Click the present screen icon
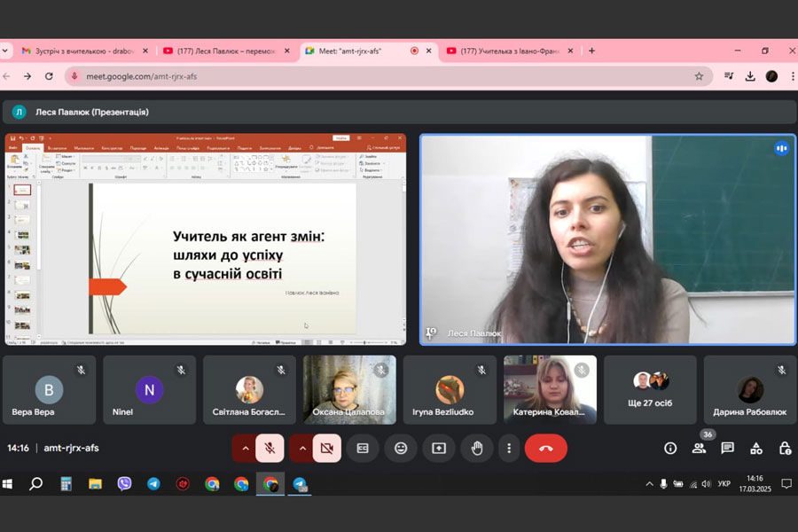The height and width of the screenshot is (532, 798). pos(438,449)
